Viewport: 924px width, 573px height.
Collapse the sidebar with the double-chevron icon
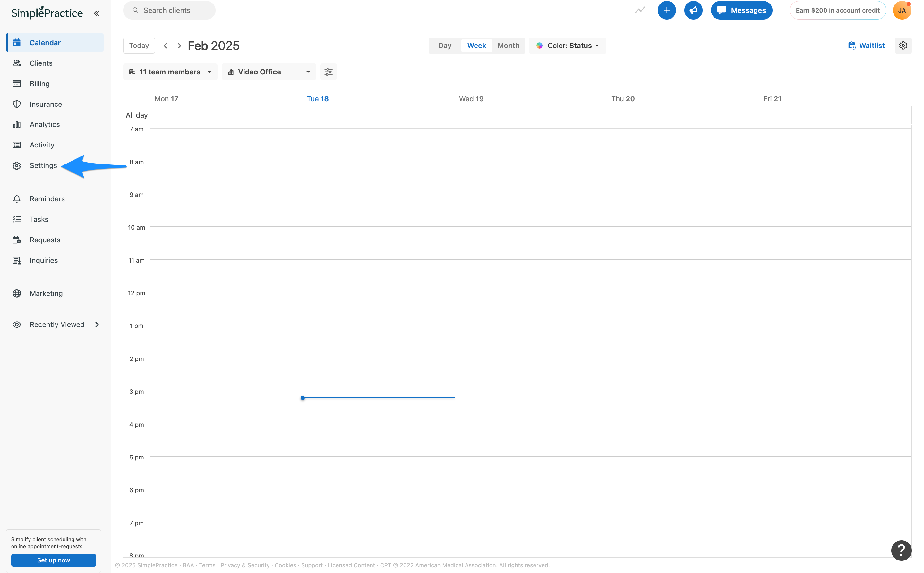point(97,13)
